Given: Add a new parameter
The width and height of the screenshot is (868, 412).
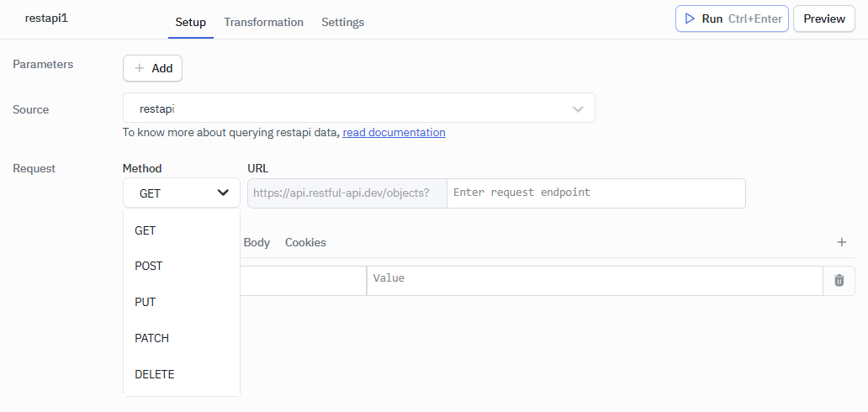Looking at the screenshot, I should click(152, 68).
